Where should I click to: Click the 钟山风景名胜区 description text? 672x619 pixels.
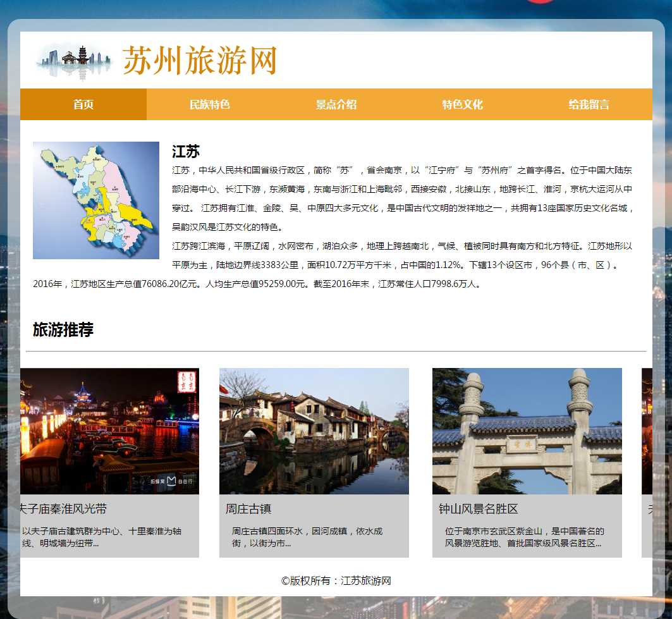(524, 537)
